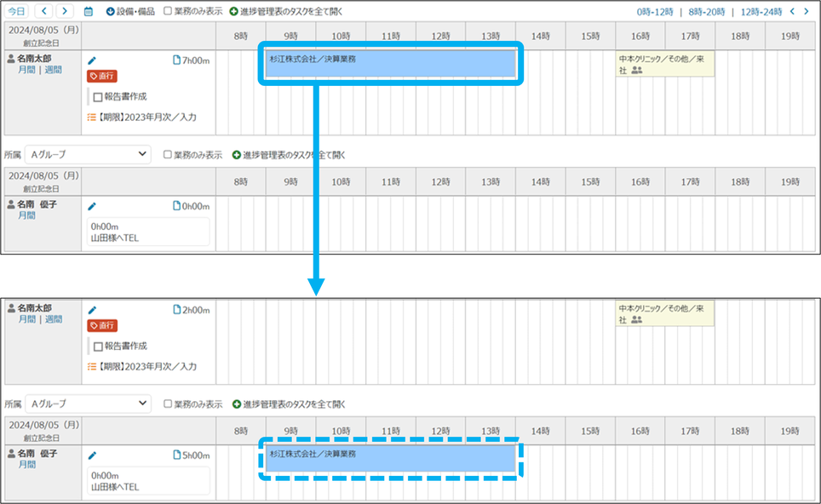
Task: Shift time range forward with top-right arrow
Action: click(808, 12)
